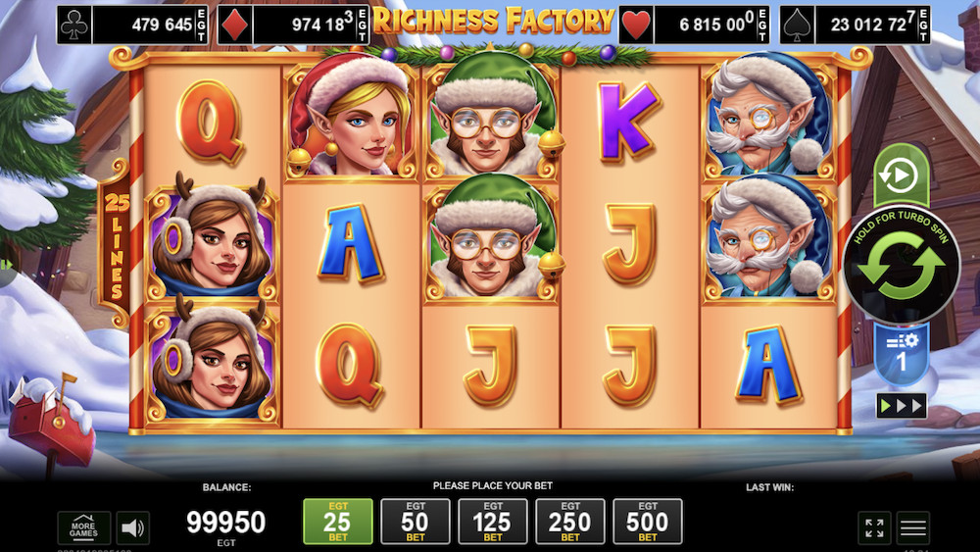980x552 pixels.
Task: Click the purple K symbol on the reels
Action: [629, 122]
